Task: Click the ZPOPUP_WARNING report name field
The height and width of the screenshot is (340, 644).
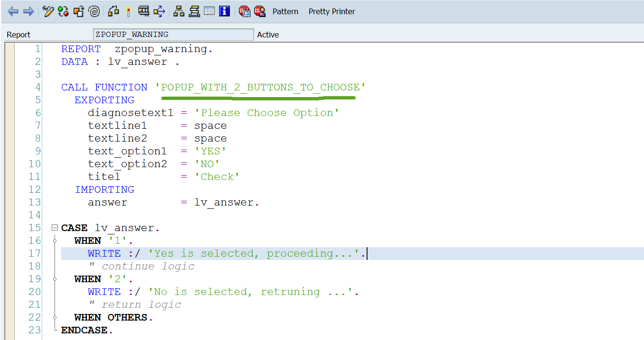Action: pos(173,34)
